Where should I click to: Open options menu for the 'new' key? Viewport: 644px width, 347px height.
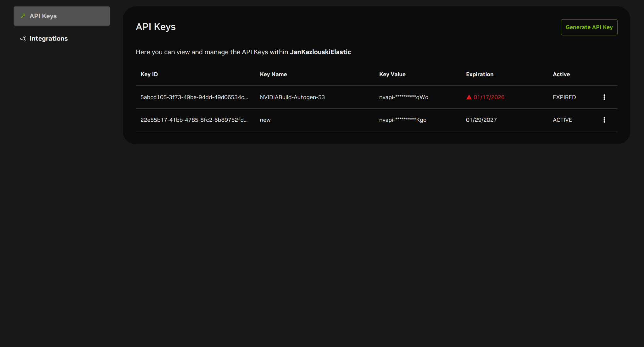tap(604, 120)
